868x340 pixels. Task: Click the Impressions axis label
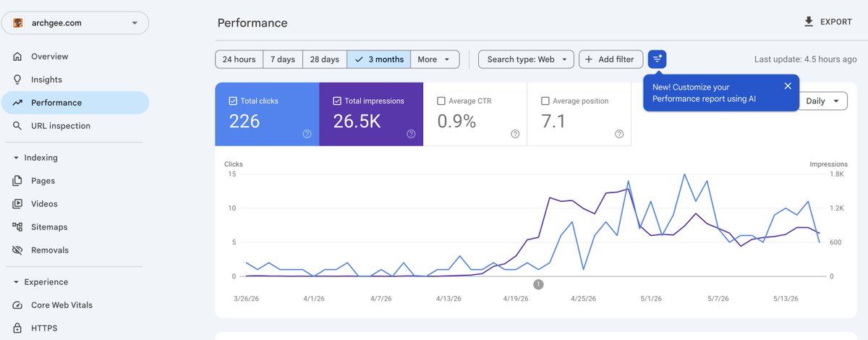click(x=828, y=164)
